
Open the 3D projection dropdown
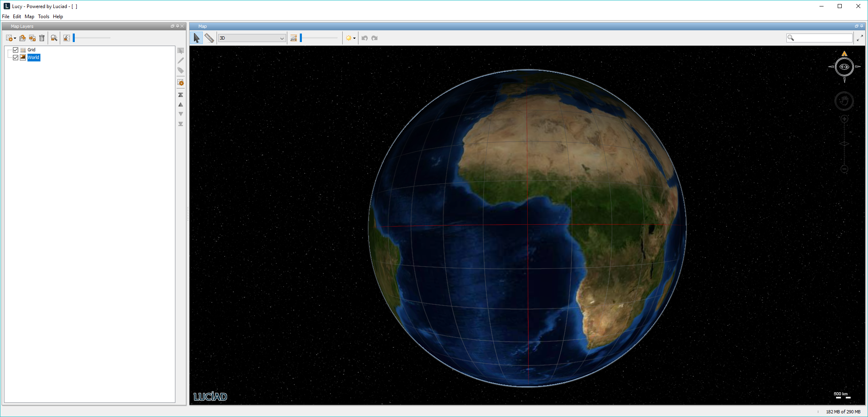tap(252, 38)
